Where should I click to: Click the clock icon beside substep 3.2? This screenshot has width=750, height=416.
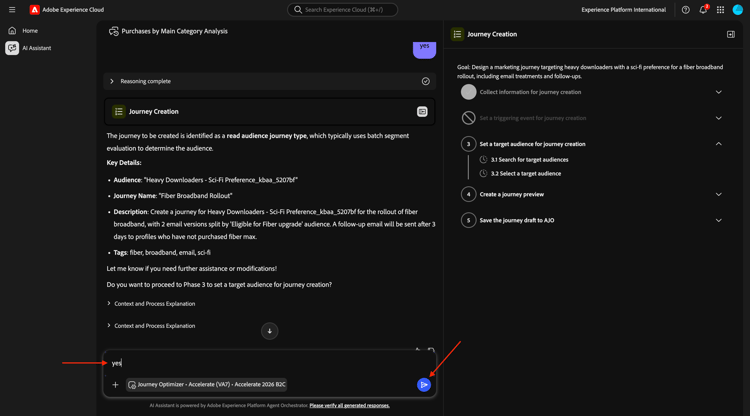484,174
